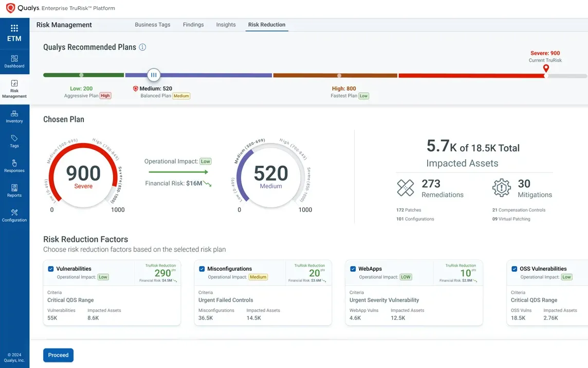Switch to the Findings tab
Image resolution: width=588 pixels, height=368 pixels.
(x=193, y=24)
